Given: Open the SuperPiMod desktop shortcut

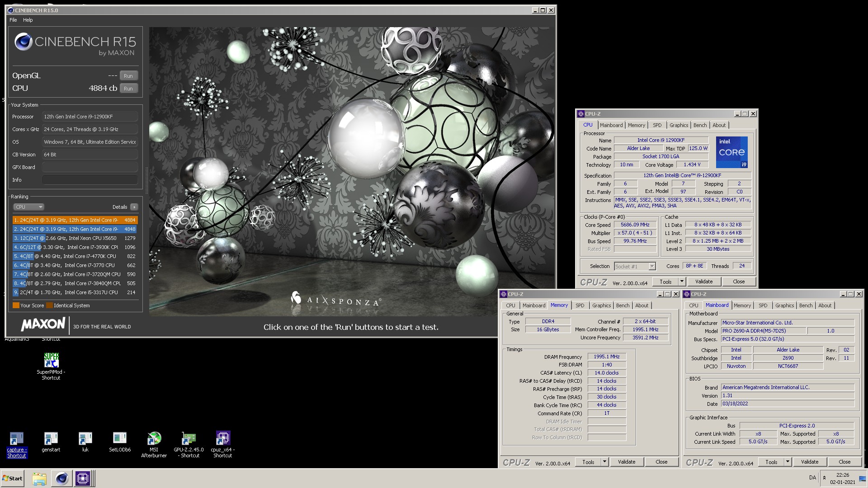Looking at the screenshot, I should [51, 366].
